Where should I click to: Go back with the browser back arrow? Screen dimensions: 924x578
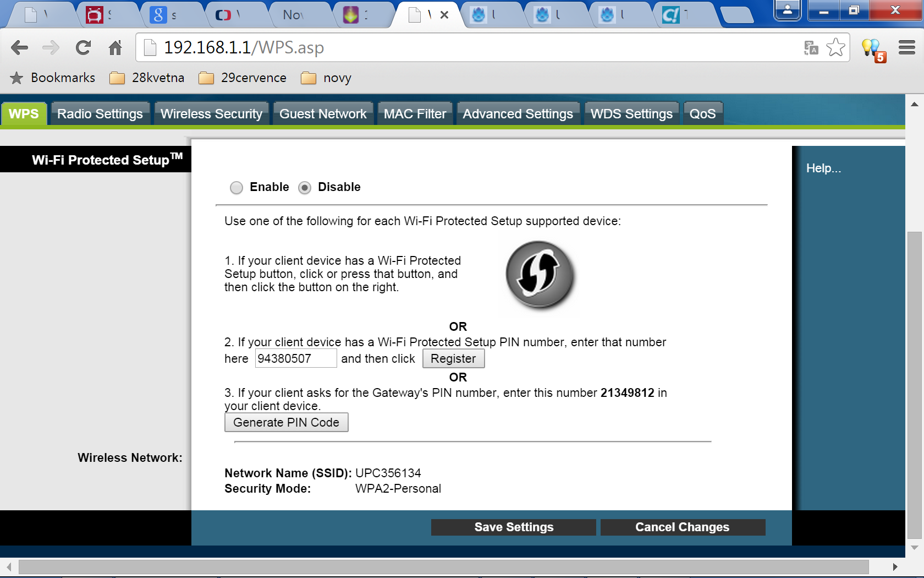tap(19, 48)
